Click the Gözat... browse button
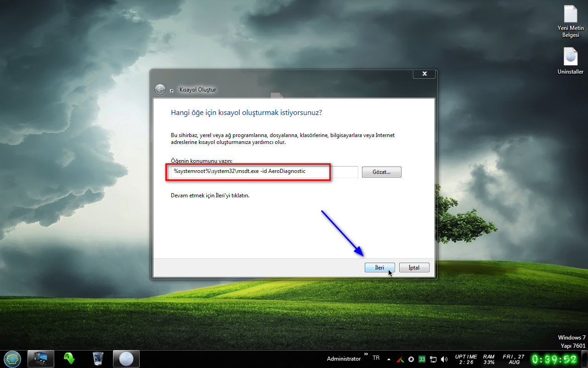 (x=381, y=172)
